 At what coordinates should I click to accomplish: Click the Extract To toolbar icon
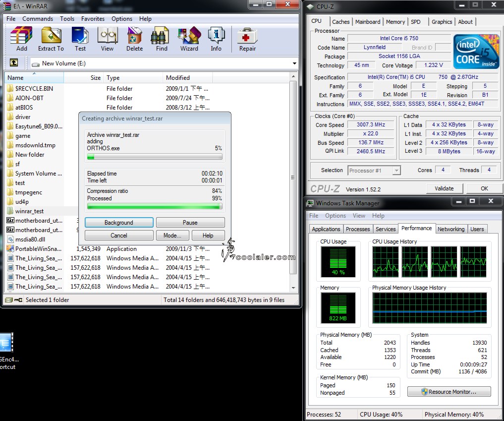[51, 35]
